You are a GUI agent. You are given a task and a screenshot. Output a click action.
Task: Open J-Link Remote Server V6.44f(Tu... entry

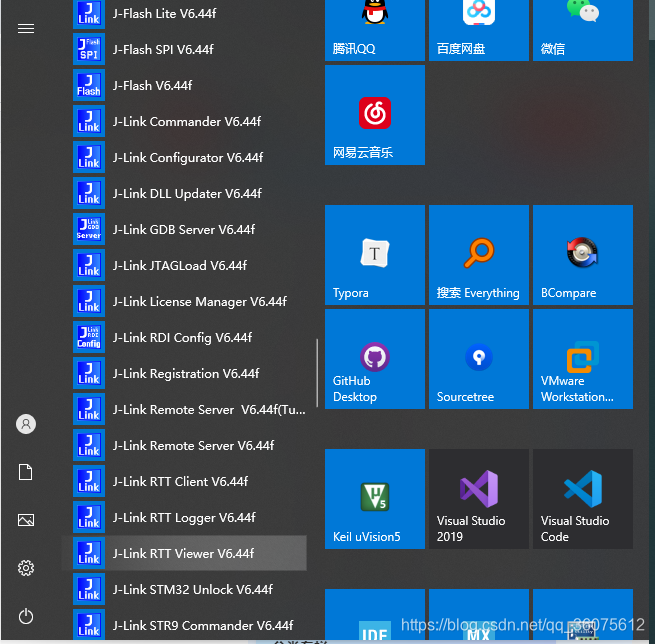(x=184, y=409)
